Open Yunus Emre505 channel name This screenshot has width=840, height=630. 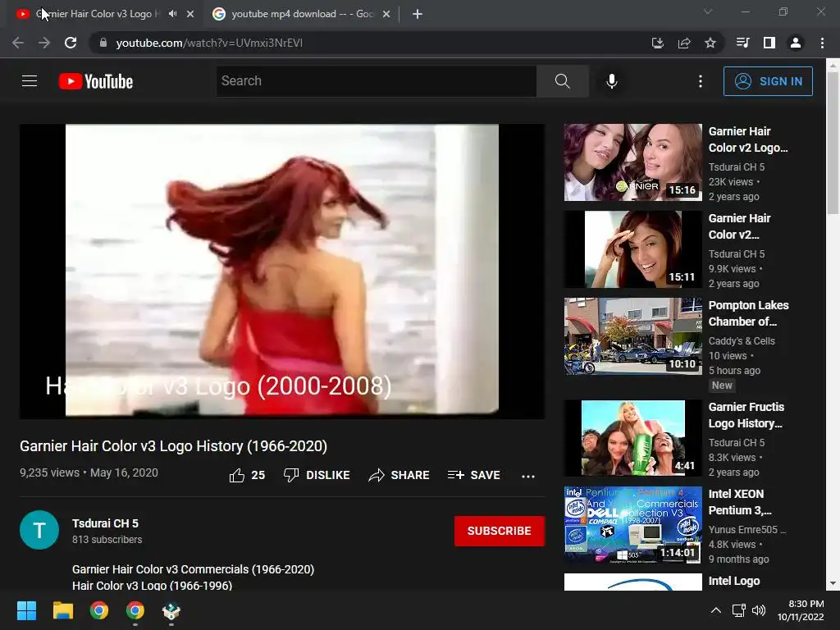[746, 529]
